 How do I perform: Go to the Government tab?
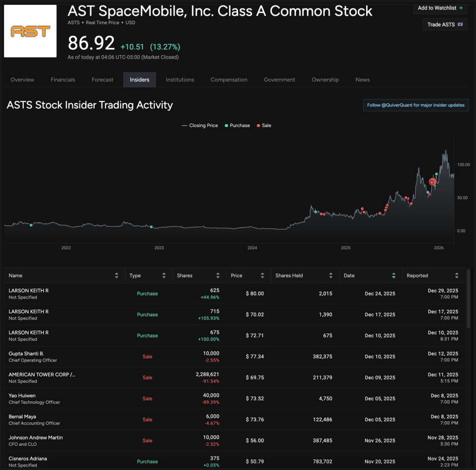(279, 80)
